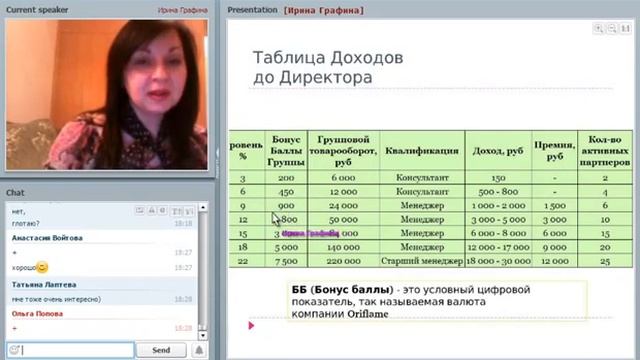Click the bonus points cell '5 000'
The height and width of the screenshot is (360, 640).
286,247
